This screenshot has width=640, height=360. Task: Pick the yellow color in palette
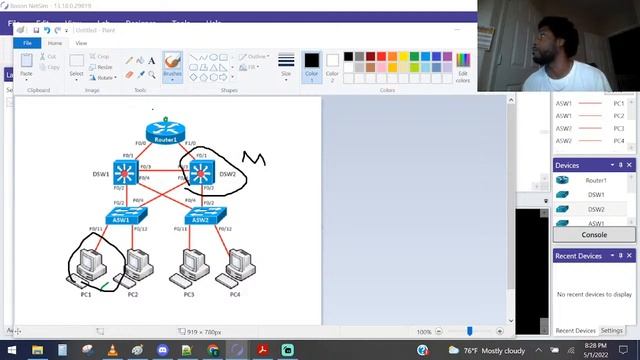pyautogui.click(x=403, y=56)
